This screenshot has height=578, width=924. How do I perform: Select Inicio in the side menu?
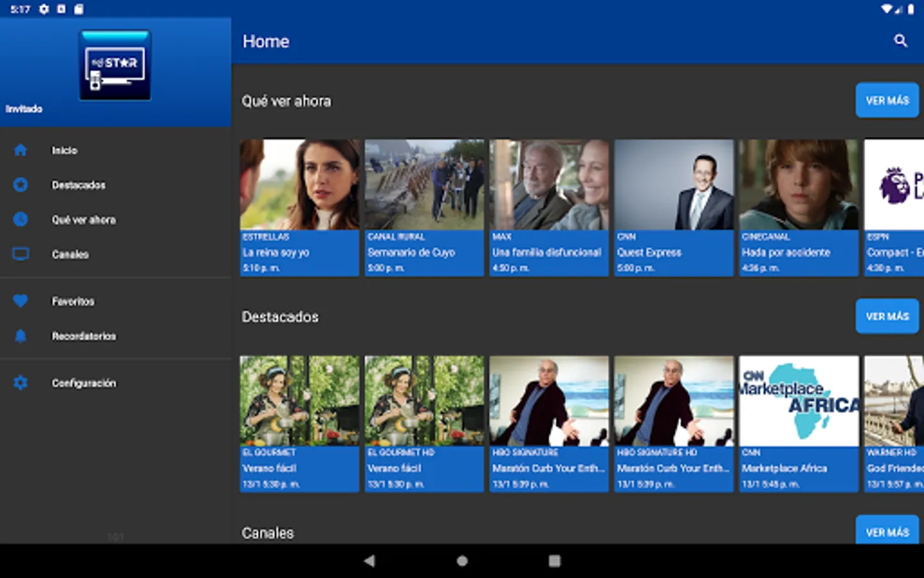coord(116,150)
